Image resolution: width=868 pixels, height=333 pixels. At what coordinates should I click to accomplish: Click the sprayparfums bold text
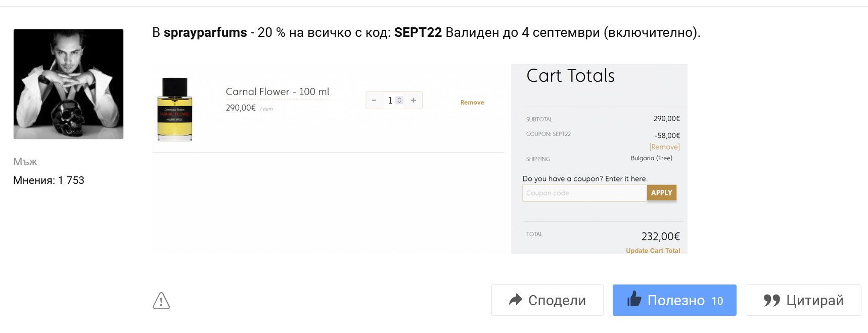click(x=205, y=33)
